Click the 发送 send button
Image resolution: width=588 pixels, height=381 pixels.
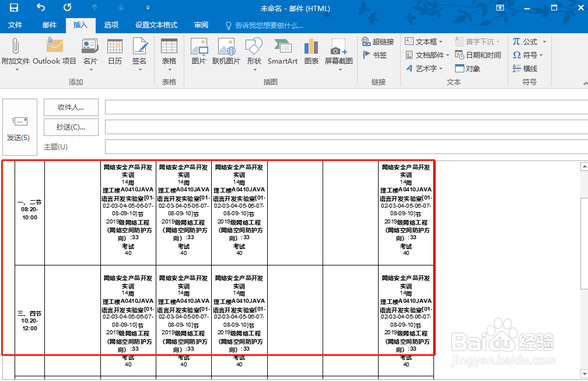pyautogui.click(x=19, y=121)
